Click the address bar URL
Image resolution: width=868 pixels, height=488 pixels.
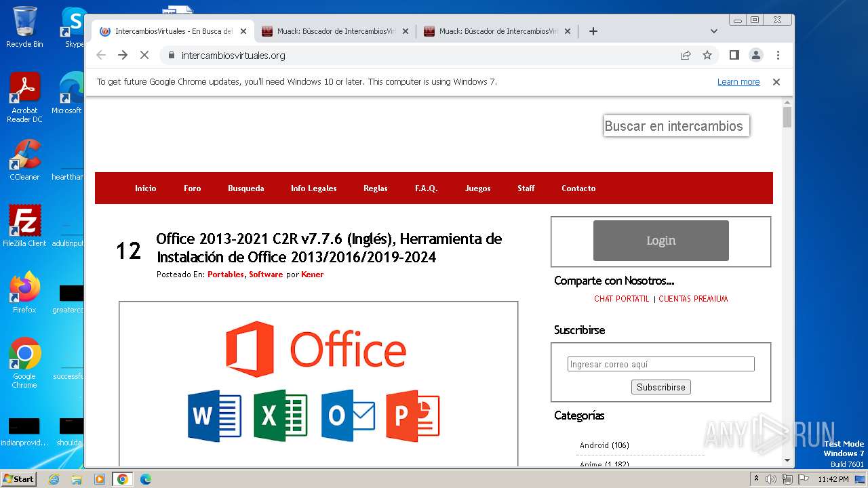pos(233,55)
